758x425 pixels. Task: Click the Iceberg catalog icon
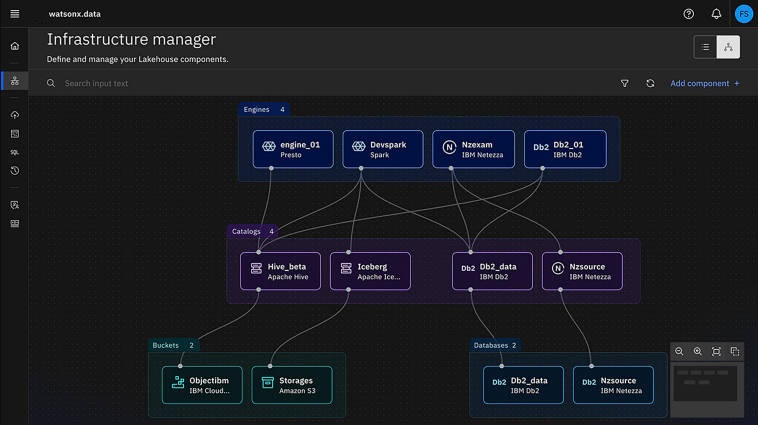pos(346,268)
